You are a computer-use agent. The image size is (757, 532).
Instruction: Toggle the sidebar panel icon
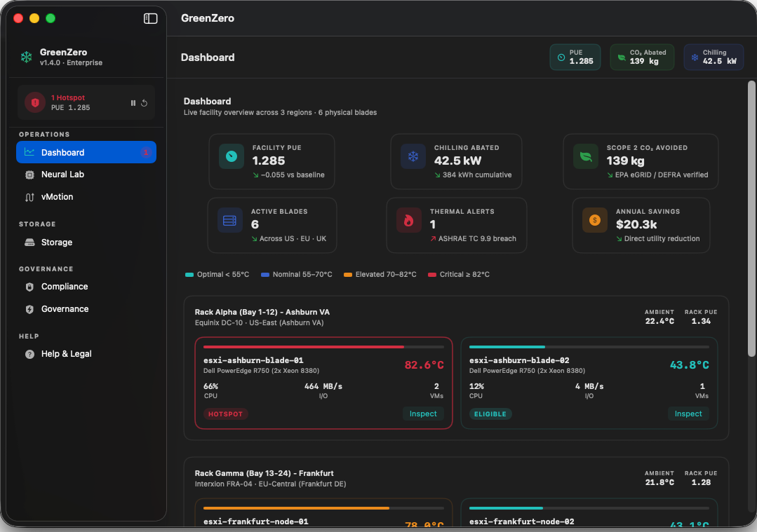pyautogui.click(x=150, y=18)
